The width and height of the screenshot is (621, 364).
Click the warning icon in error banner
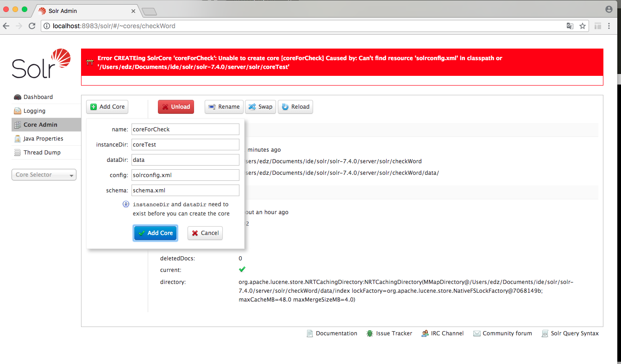90,62
